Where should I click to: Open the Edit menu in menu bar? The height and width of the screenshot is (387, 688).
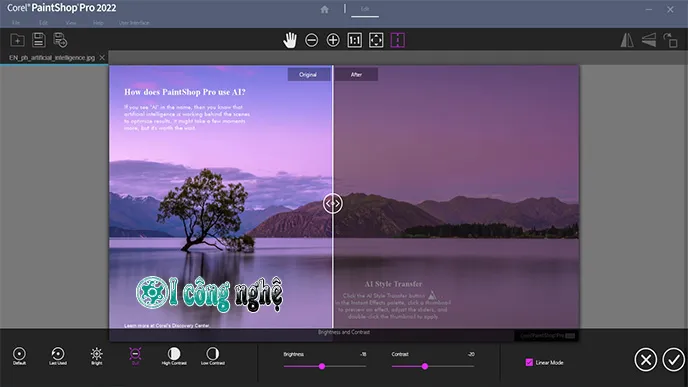(x=43, y=23)
